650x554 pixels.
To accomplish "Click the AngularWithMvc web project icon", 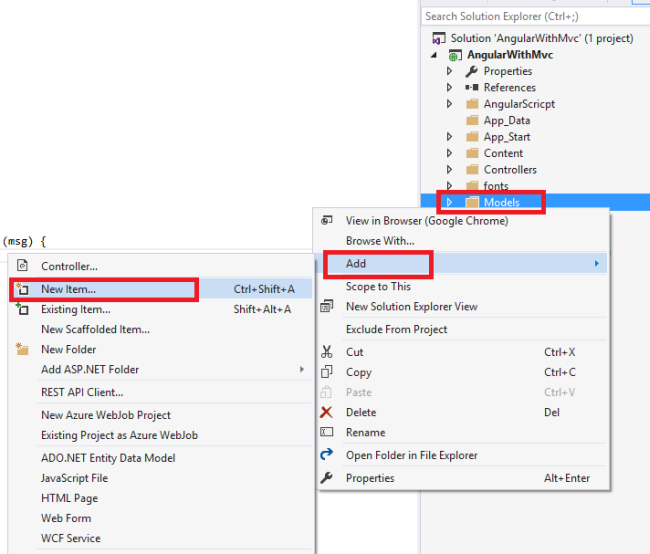I will [455, 55].
